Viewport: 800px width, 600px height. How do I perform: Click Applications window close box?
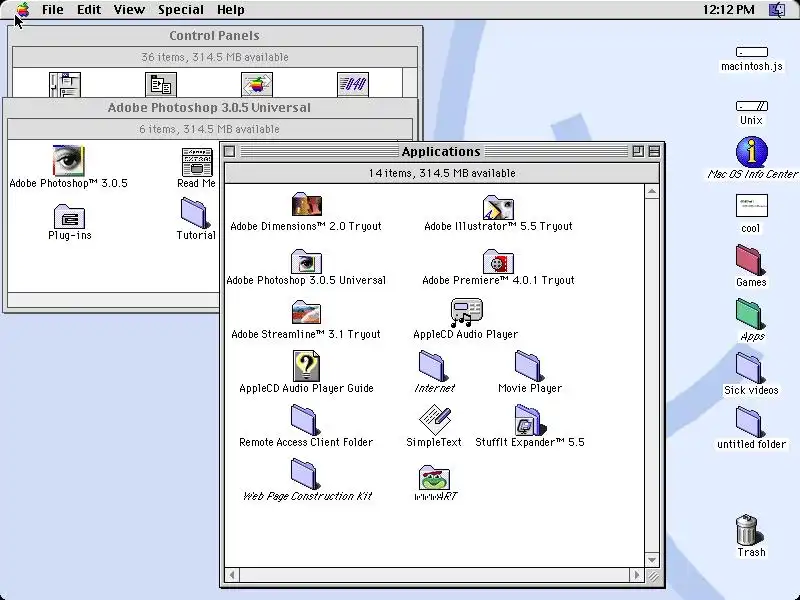point(230,152)
